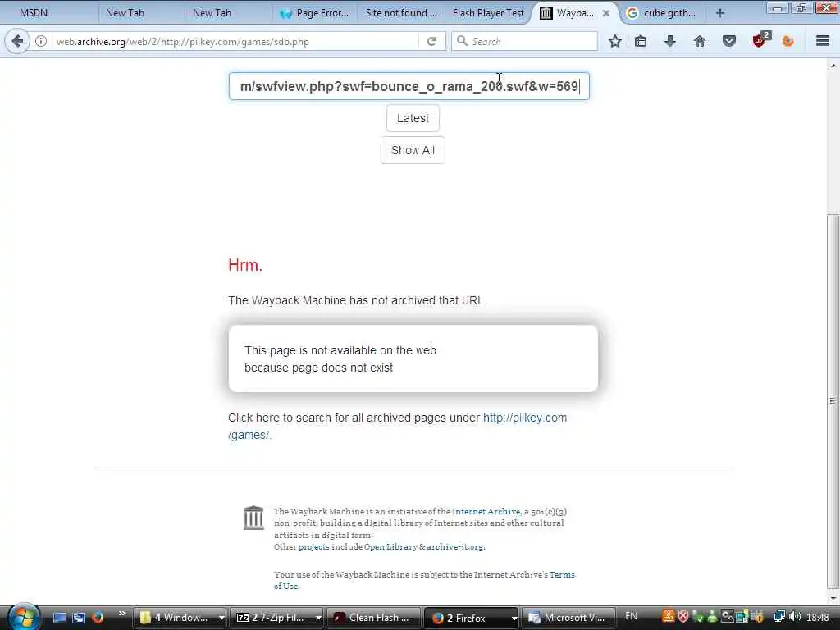The height and width of the screenshot is (630, 840).
Task: Open the Firefox hamburger menu
Action: tap(823, 41)
